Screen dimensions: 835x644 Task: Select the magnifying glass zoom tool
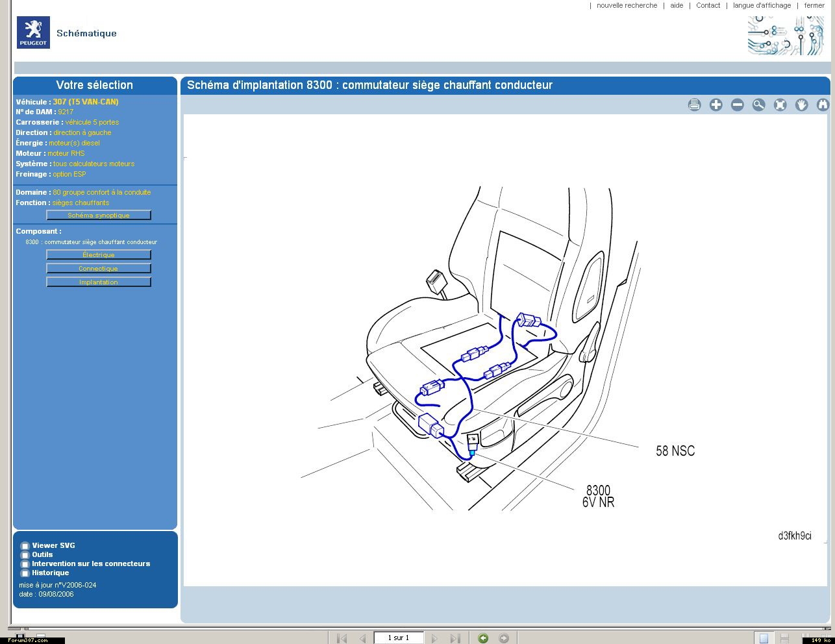(x=758, y=105)
